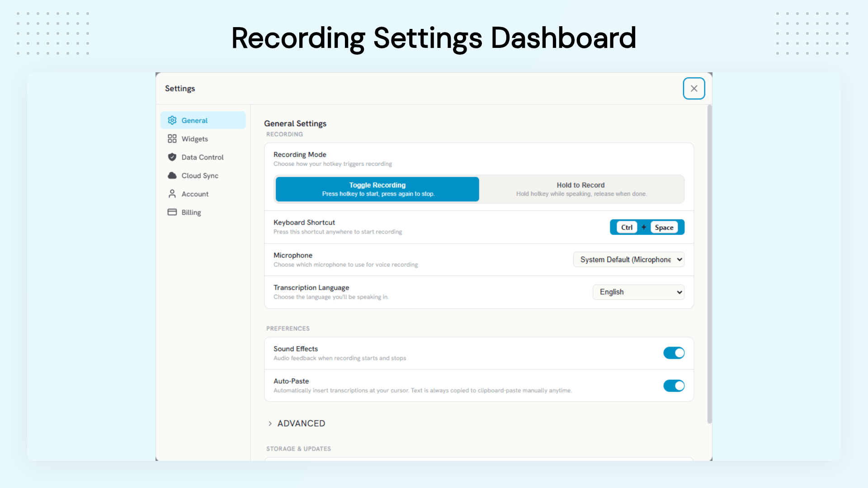Click the 'Sound Effects' label
This screenshot has height=488, width=868.
point(296,349)
